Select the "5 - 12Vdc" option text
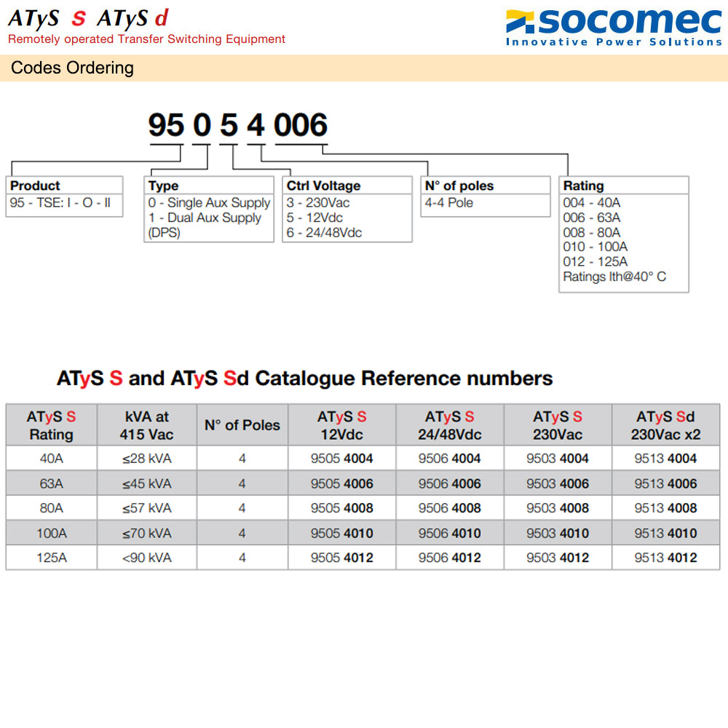728x728 pixels. point(314,218)
